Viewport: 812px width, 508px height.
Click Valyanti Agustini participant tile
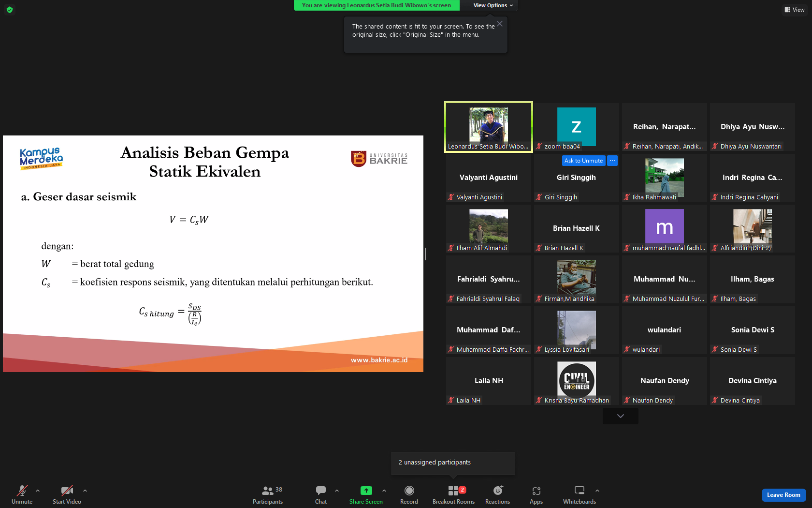pyautogui.click(x=489, y=178)
